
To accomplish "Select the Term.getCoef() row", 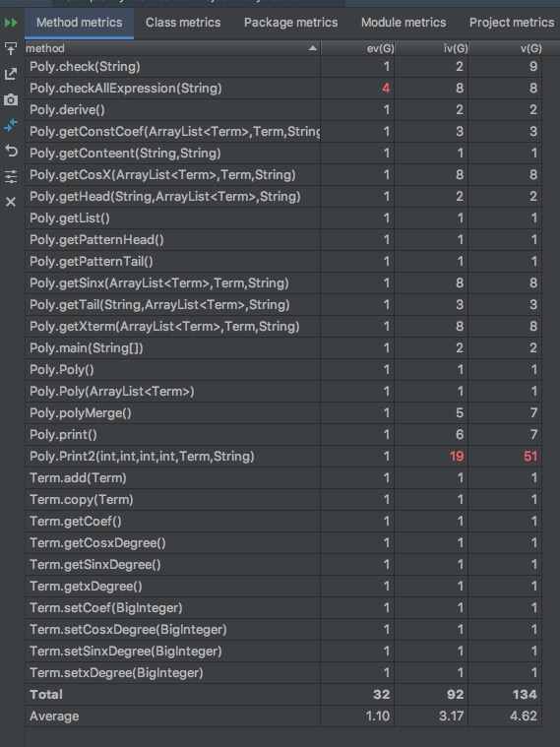I will (x=283, y=522).
